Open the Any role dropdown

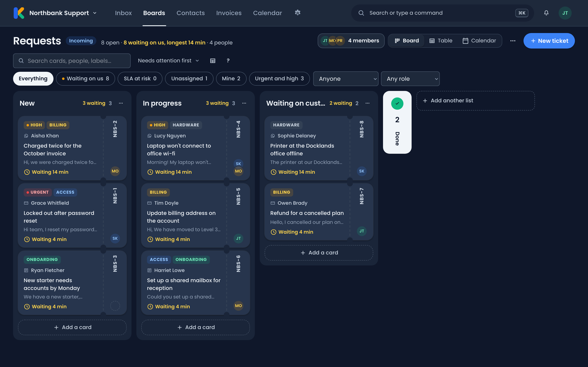(x=410, y=79)
